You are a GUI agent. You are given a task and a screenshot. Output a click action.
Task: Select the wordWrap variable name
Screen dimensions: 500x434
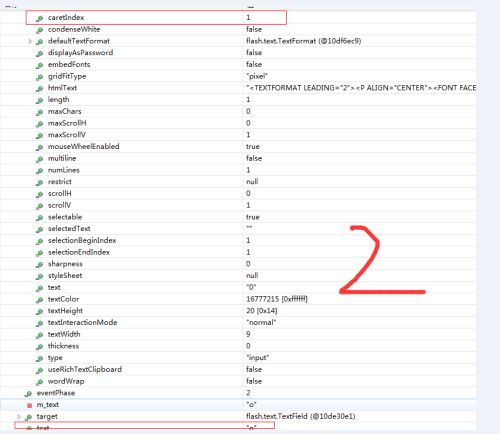click(66, 381)
